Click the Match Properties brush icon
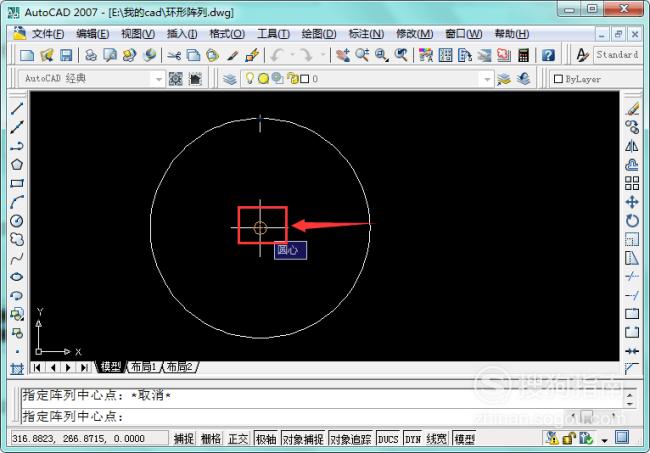650x453 pixels. tap(232, 55)
